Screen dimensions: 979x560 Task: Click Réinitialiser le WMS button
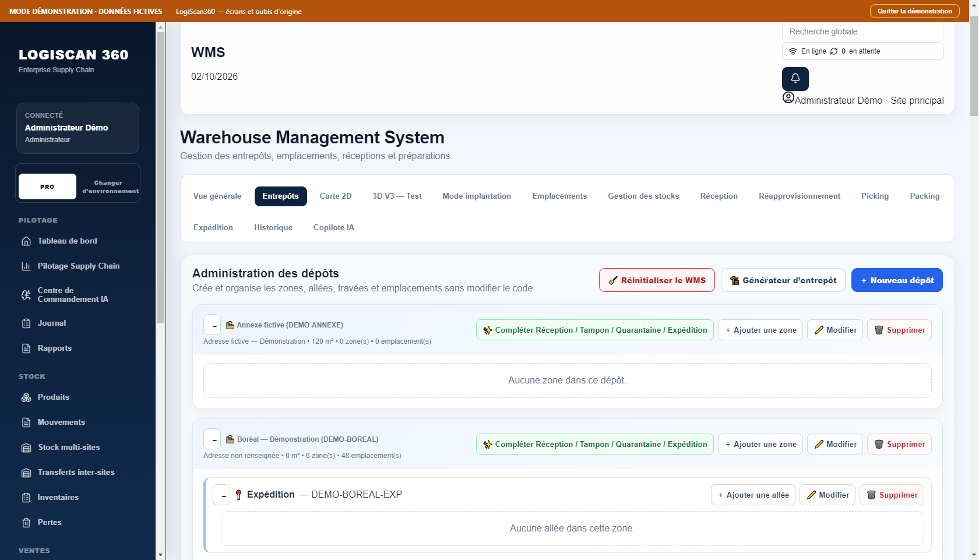pyautogui.click(x=657, y=280)
